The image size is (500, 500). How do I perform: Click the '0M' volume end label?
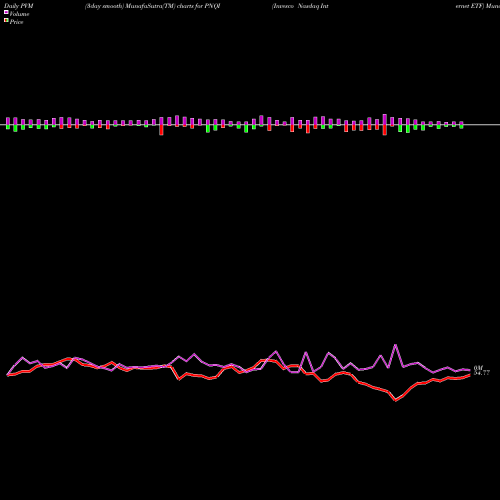(x=478, y=368)
